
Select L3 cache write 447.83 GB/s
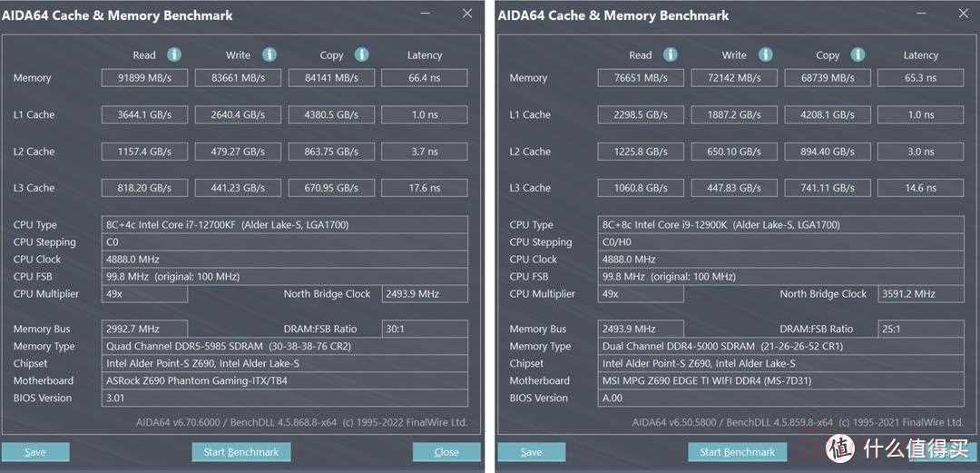click(734, 188)
